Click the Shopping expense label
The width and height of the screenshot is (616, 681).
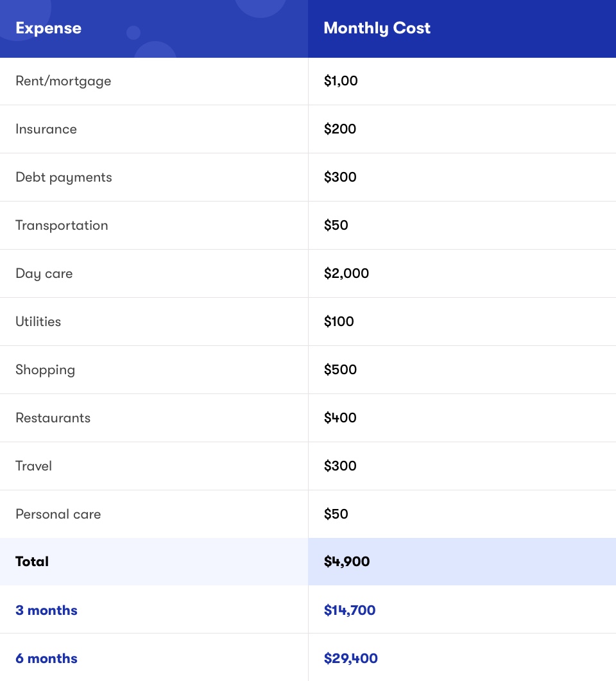(45, 370)
